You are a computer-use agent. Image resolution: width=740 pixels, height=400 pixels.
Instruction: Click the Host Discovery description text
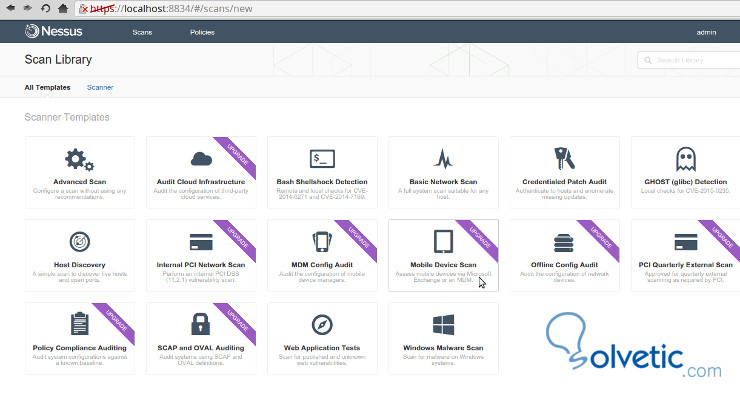pos(80,277)
